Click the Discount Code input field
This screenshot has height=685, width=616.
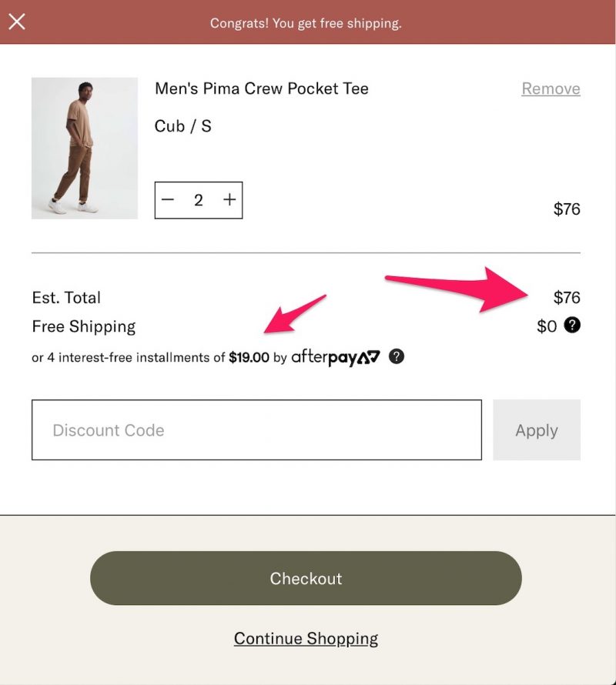[256, 430]
